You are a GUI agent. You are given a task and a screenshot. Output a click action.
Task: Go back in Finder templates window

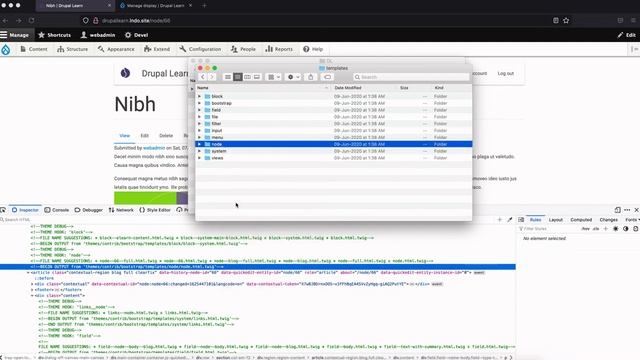click(203, 77)
